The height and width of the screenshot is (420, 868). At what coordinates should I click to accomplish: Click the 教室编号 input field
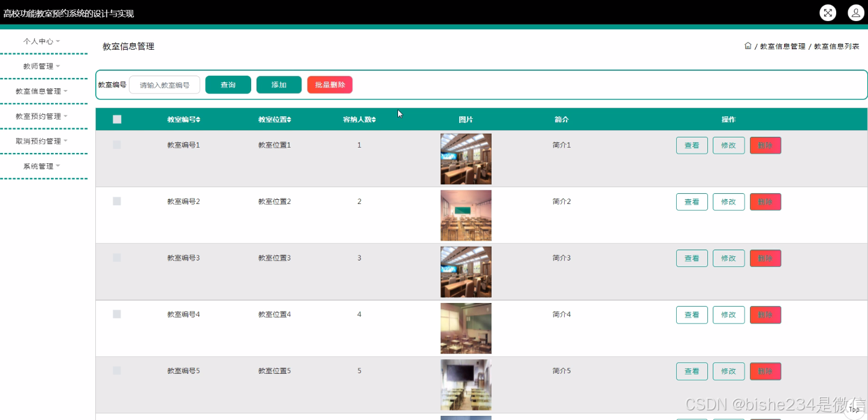pyautogui.click(x=164, y=85)
